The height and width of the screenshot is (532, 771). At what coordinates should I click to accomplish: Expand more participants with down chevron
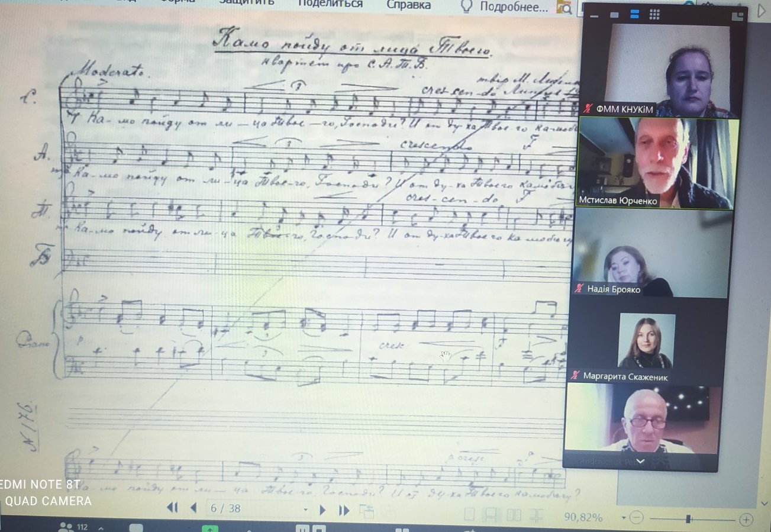click(x=640, y=462)
